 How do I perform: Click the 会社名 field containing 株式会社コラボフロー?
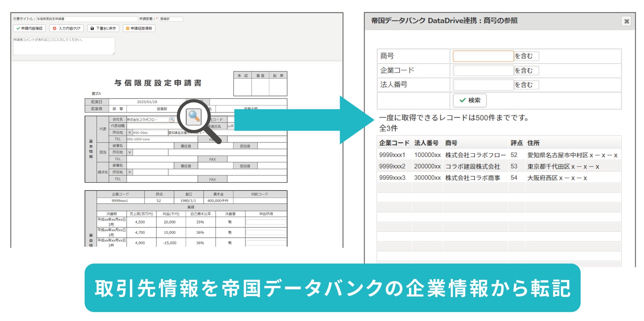(x=148, y=120)
